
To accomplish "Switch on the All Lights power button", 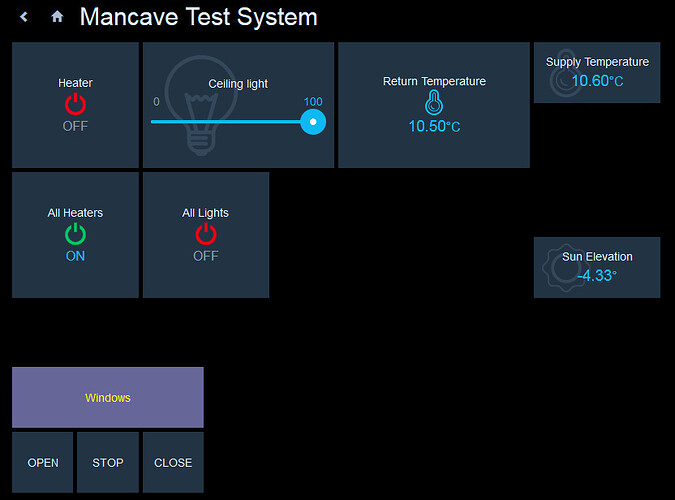I will pos(206,234).
